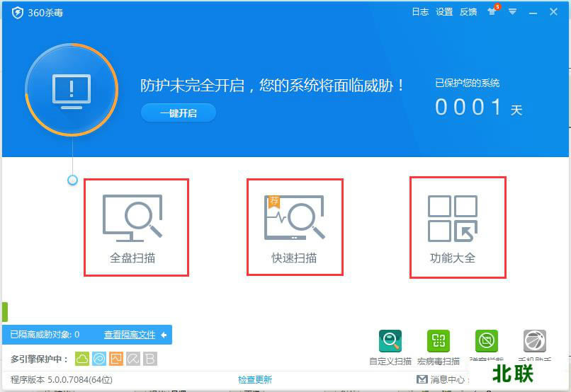
Task: Click the 一键开启 button
Action: pos(179,113)
